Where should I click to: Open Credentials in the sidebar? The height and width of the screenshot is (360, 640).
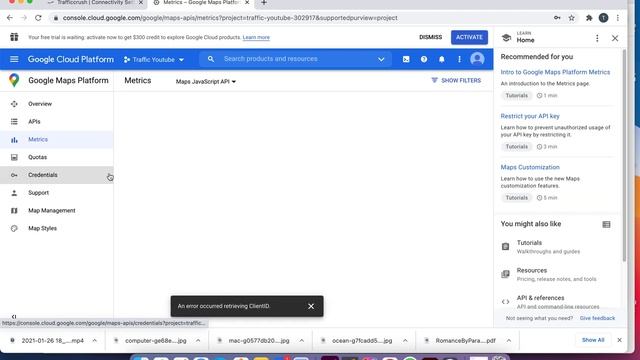[x=57, y=175]
